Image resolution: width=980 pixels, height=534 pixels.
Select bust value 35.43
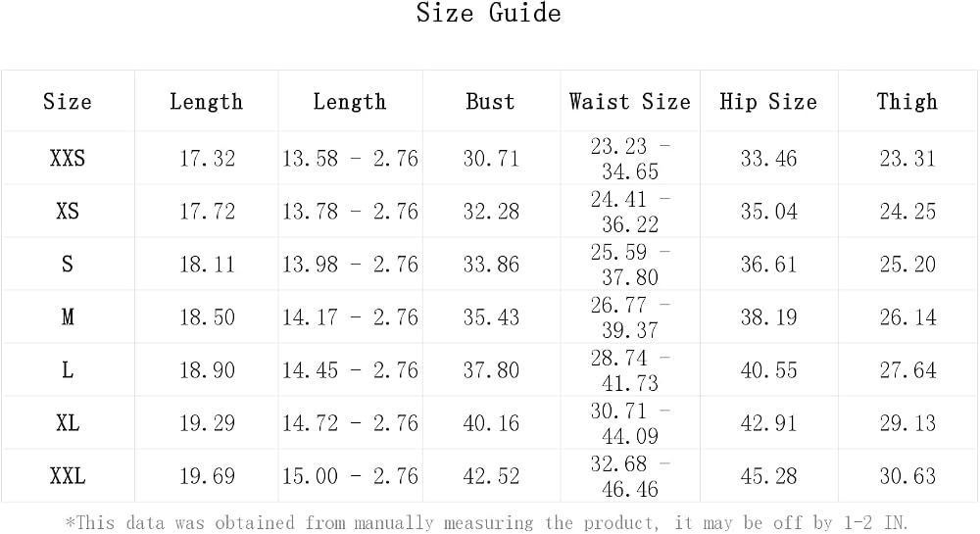(491, 317)
